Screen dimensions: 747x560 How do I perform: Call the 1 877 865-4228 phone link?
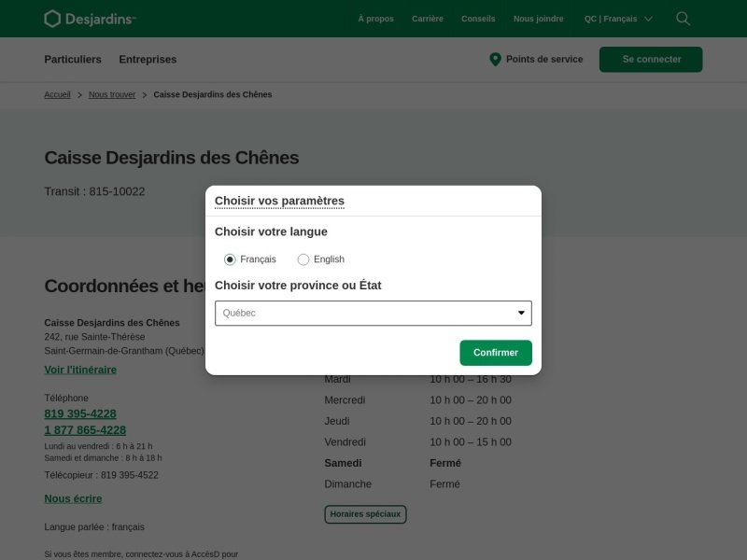pos(85,430)
